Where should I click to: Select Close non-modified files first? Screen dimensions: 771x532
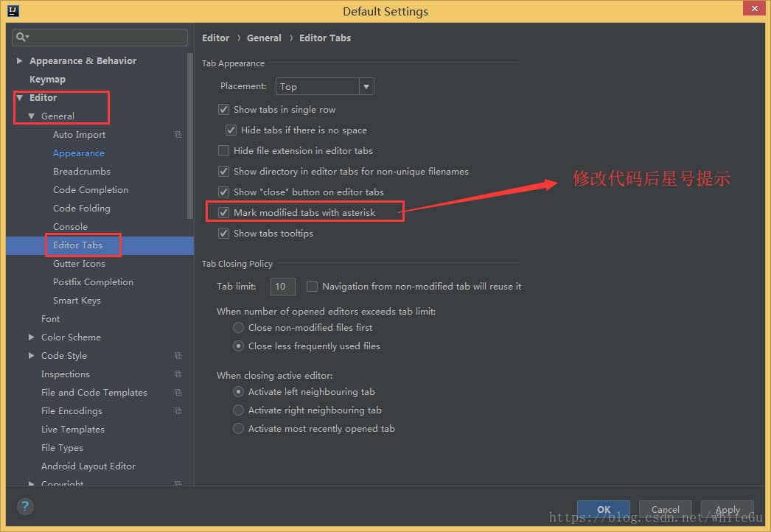tap(238, 328)
